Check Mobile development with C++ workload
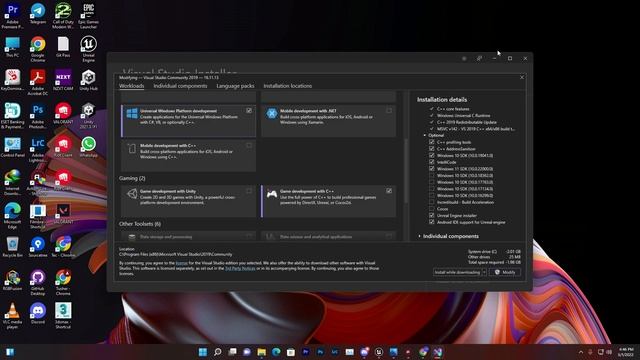The height and width of the screenshot is (360, 640). [x=249, y=145]
